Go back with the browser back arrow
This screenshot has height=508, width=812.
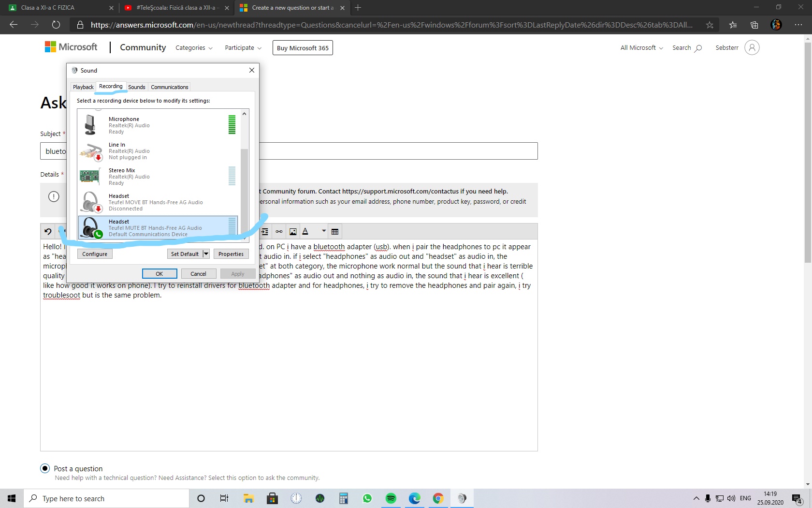pyautogui.click(x=14, y=25)
